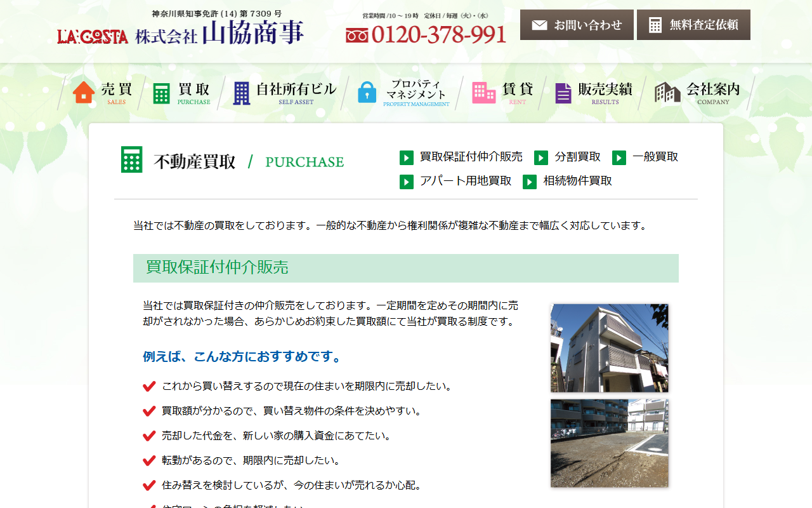Click the orange house icon for 売買

coord(84,93)
